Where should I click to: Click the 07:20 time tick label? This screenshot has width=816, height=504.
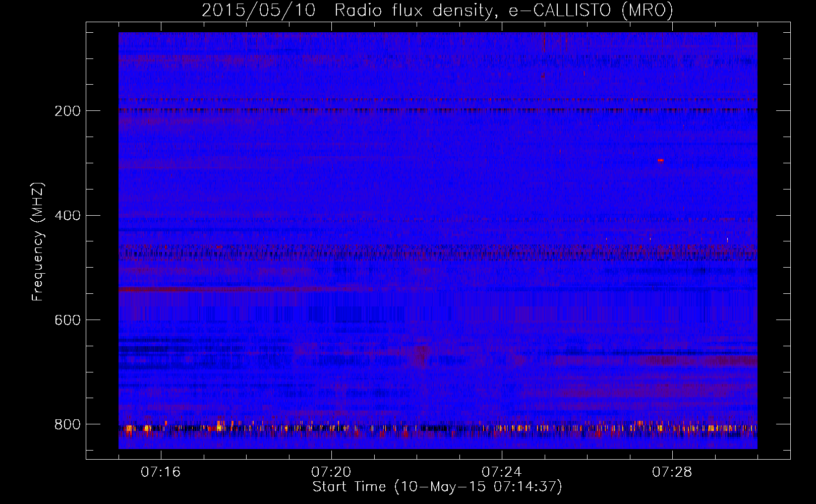(x=331, y=472)
